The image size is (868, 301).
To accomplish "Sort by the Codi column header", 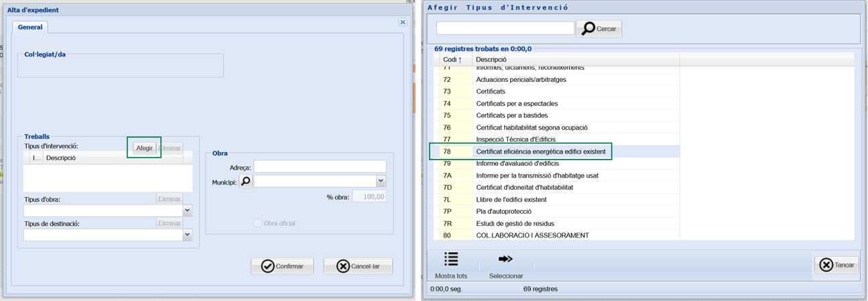I will pos(456,60).
